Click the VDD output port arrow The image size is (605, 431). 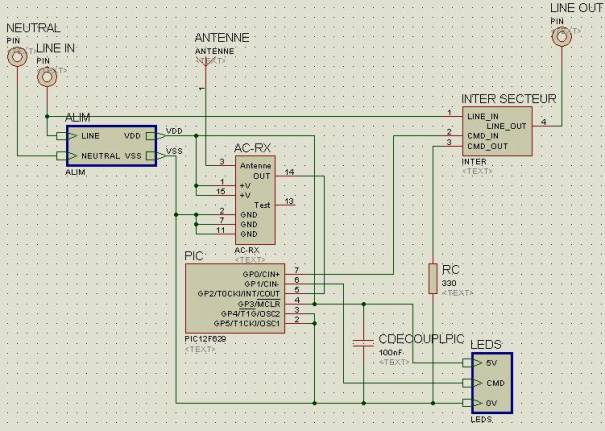click(156, 136)
